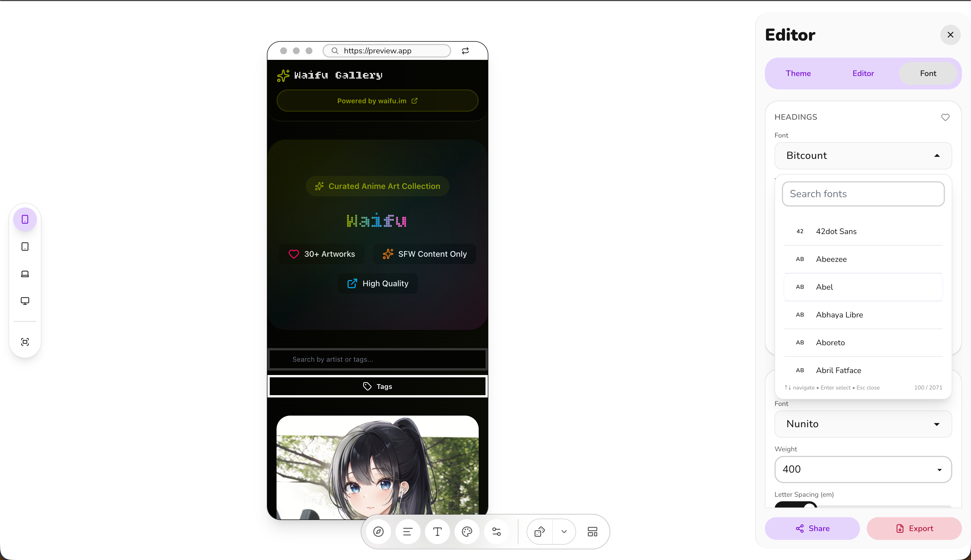Open the Powered by waifu.im link
Image resolution: width=971 pixels, height=560 pixels.
click(x=377, y=100)
